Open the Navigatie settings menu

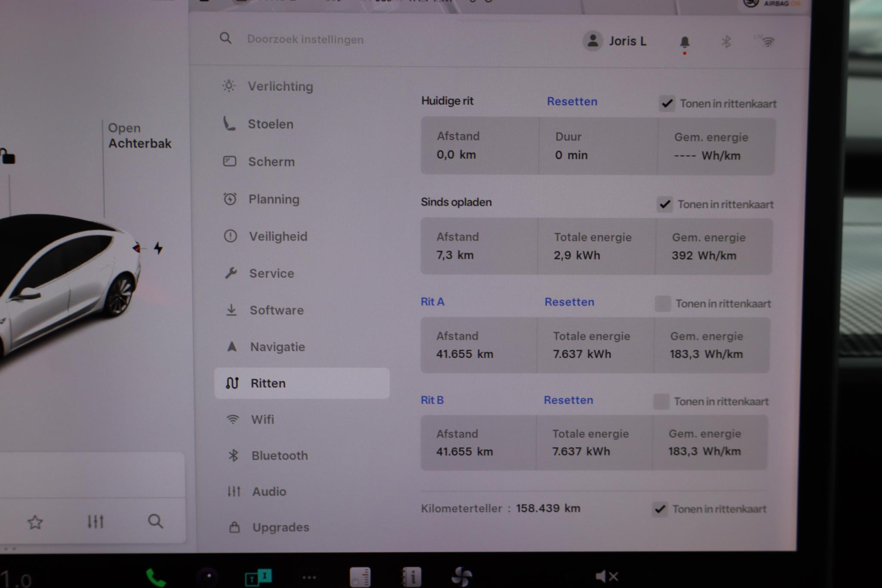click(277, 347)
